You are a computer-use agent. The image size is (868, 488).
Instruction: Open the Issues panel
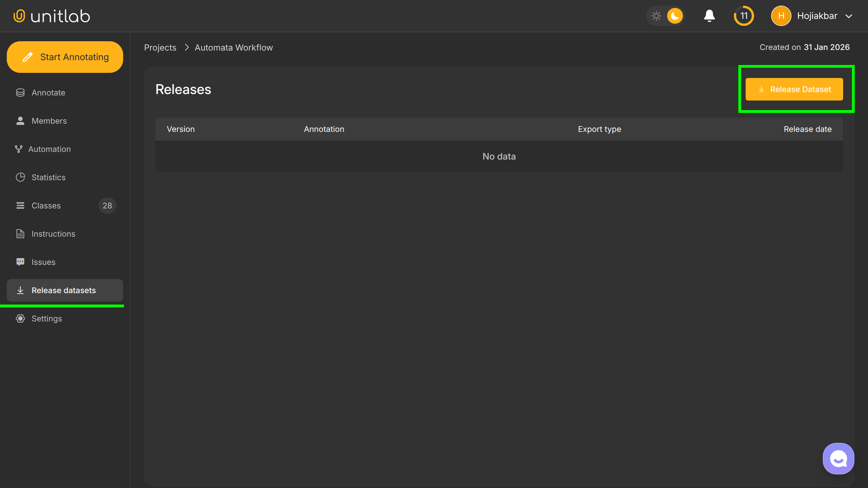(43, 262)
